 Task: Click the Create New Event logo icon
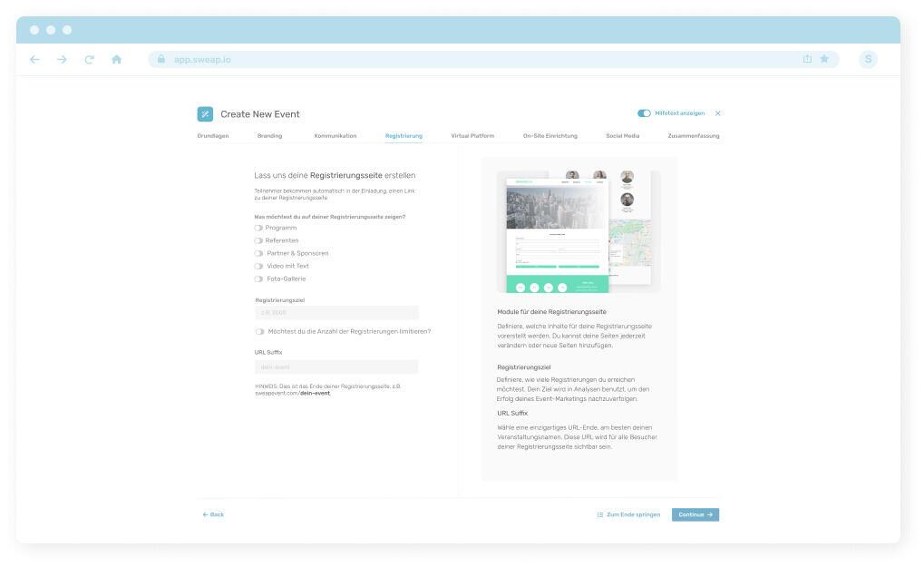[x=206, y=114]
